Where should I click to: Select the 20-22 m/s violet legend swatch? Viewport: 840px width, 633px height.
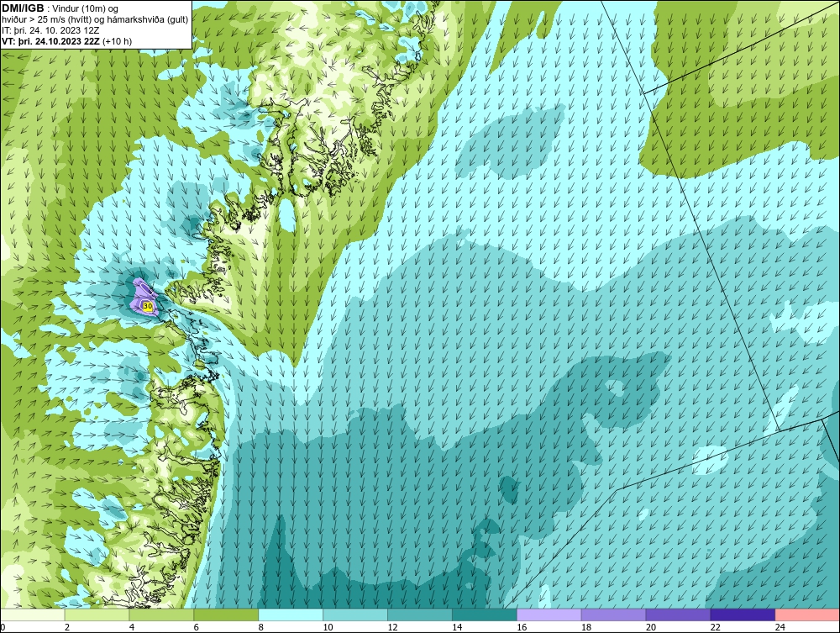pyautogui.click(x=678, y=615)
